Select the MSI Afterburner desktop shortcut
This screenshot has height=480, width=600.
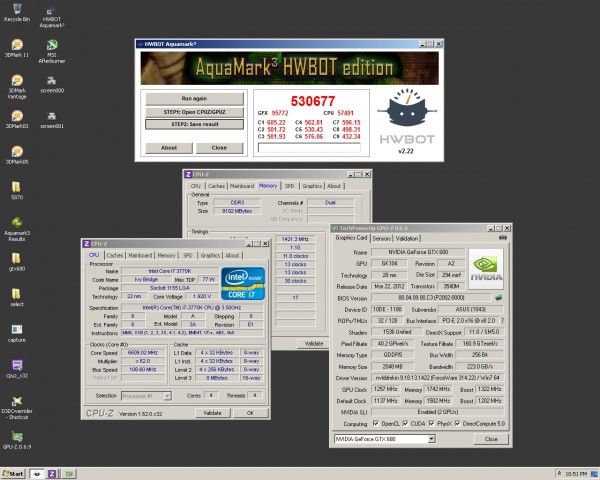click(52, 51)
